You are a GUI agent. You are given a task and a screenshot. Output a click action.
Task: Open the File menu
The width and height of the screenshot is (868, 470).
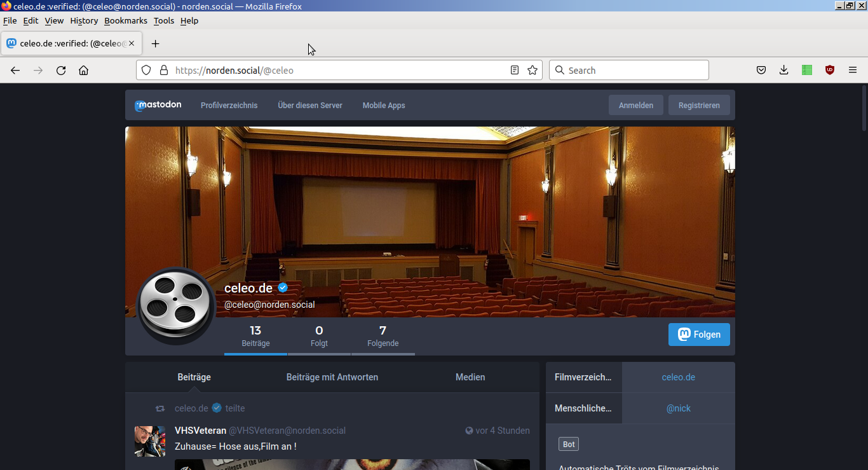pos(10,20)
